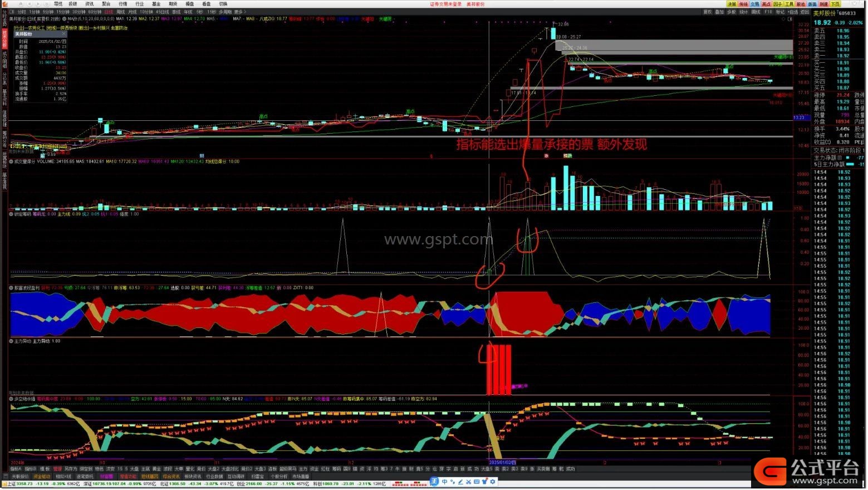Open the 资讯 menu
The width and height of the screenshot is (868, 490).
click(89, 4)
